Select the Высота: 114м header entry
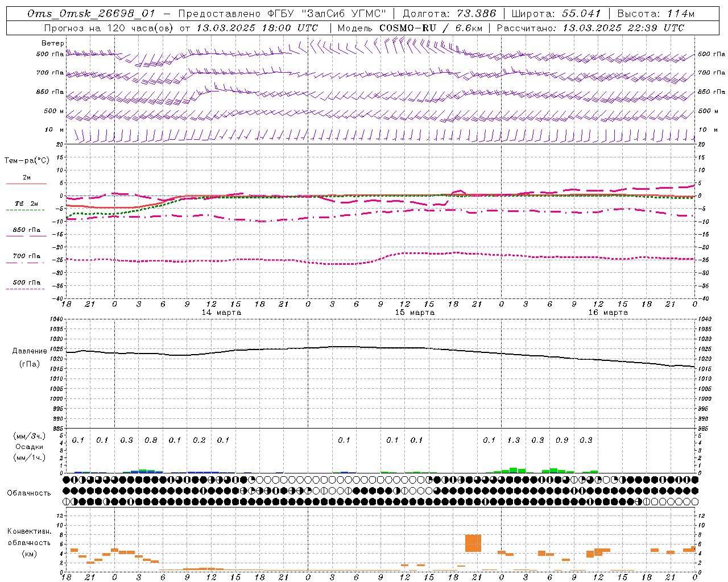The width and height of the screenshot is (728, 582). tap(656, 14)
